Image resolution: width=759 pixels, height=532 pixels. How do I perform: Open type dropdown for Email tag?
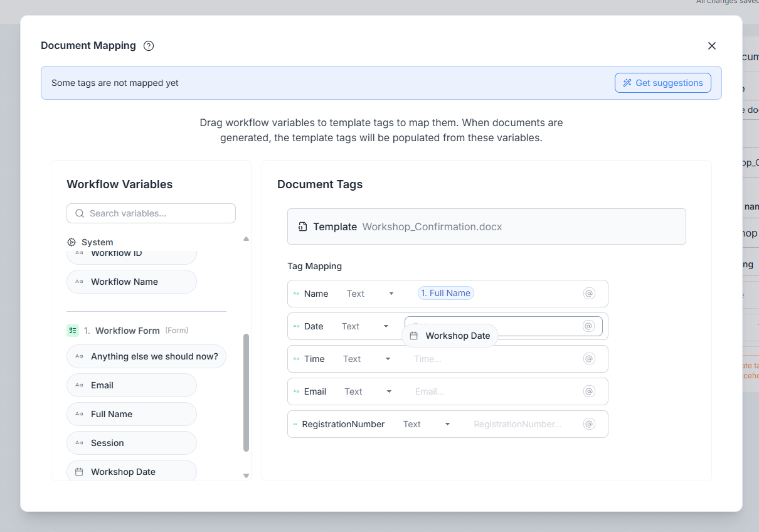368,391
